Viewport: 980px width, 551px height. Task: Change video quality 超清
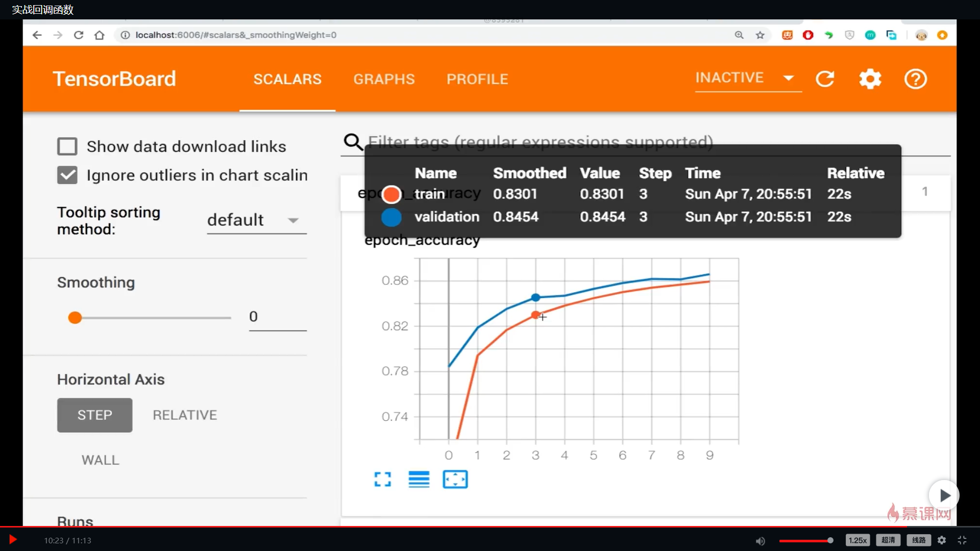point(888,540)
